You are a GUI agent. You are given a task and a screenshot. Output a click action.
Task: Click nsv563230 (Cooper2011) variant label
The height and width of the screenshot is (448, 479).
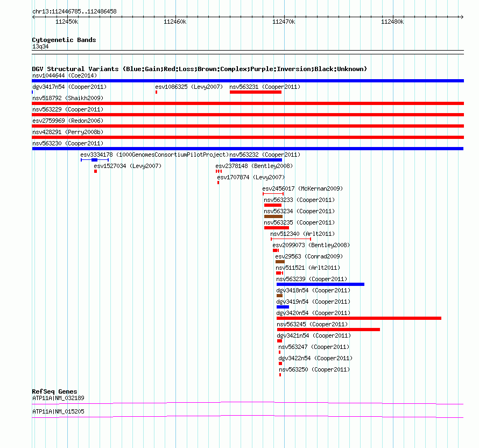[68, 143]
